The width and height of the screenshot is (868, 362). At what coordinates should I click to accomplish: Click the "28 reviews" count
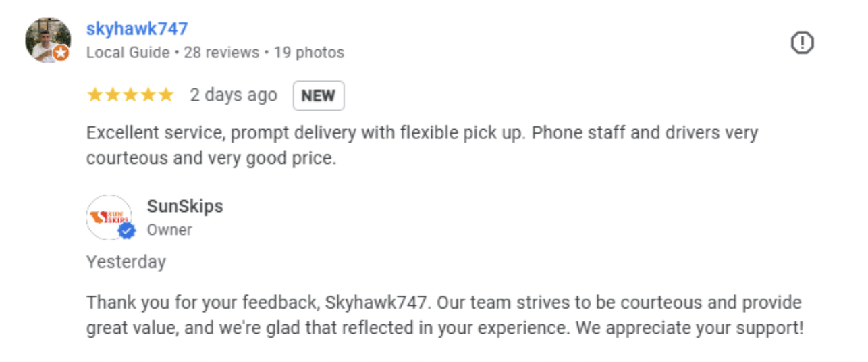point(221,53)
